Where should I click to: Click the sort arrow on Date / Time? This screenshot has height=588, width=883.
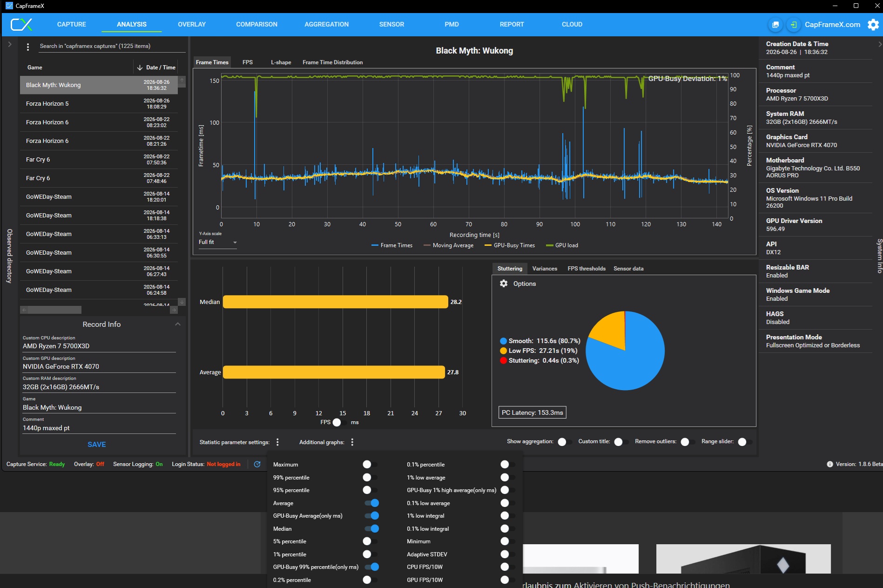pos(140,68)
